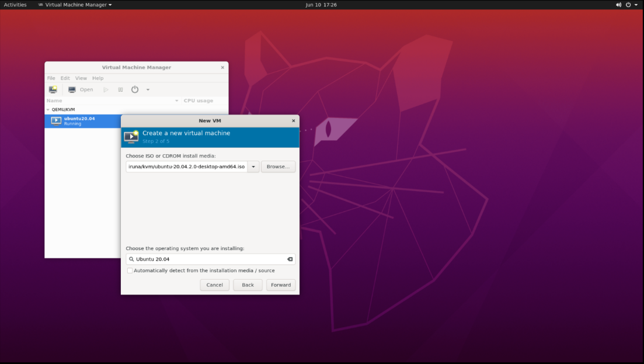Click the ISO path input field
Screen dimensions: 644x364
tap(186, 167)
